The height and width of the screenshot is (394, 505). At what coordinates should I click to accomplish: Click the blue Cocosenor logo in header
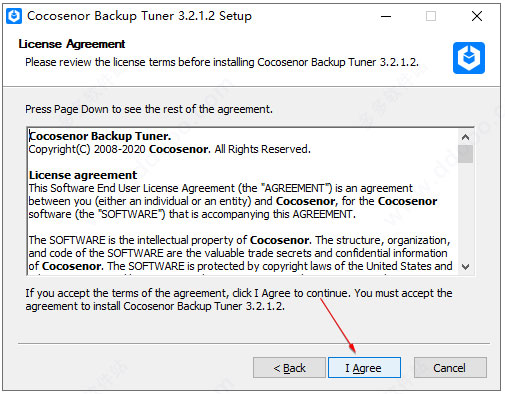(469, 58)
